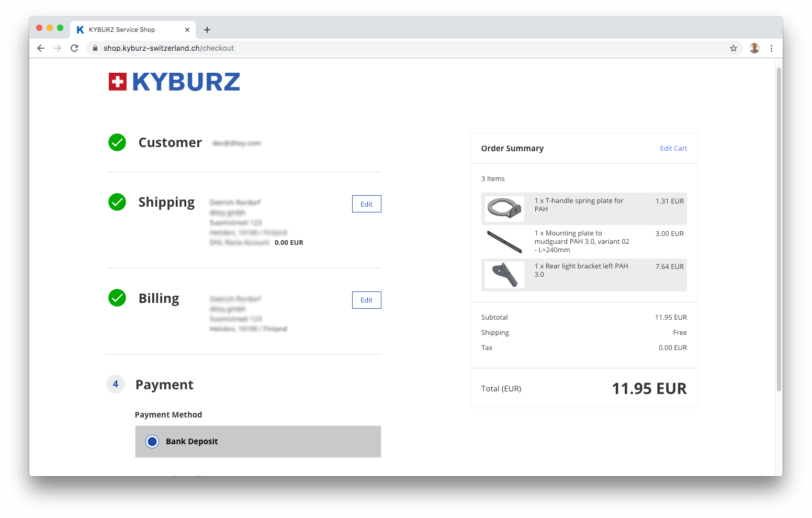Select the KYBURZ Service Shop tab

[x=133, y=30]
